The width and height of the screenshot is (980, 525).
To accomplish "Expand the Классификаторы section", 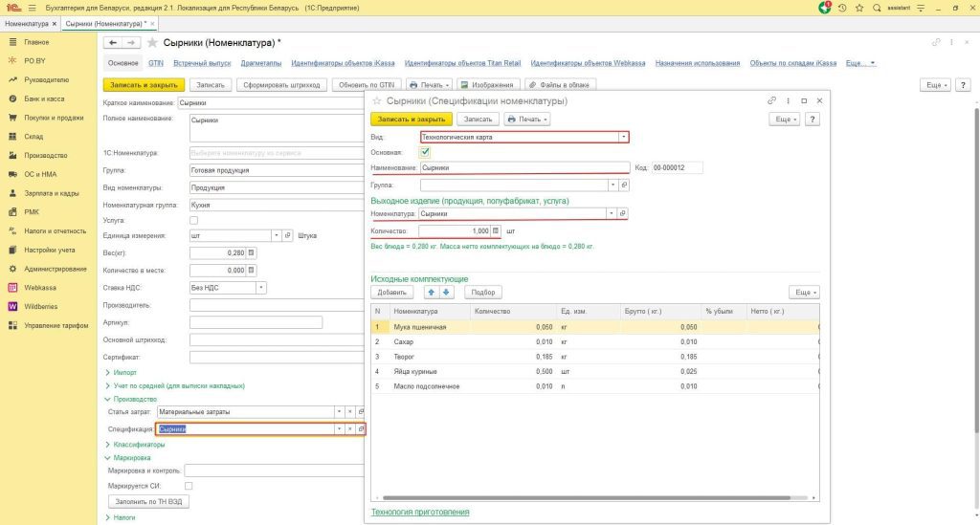I will 139,445.
